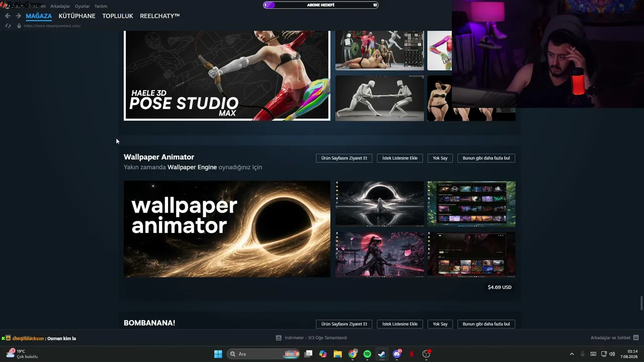Click Yok Say for BOMBANANA!
The height and width of the screenshot is (362, 644).
point(440,324)
